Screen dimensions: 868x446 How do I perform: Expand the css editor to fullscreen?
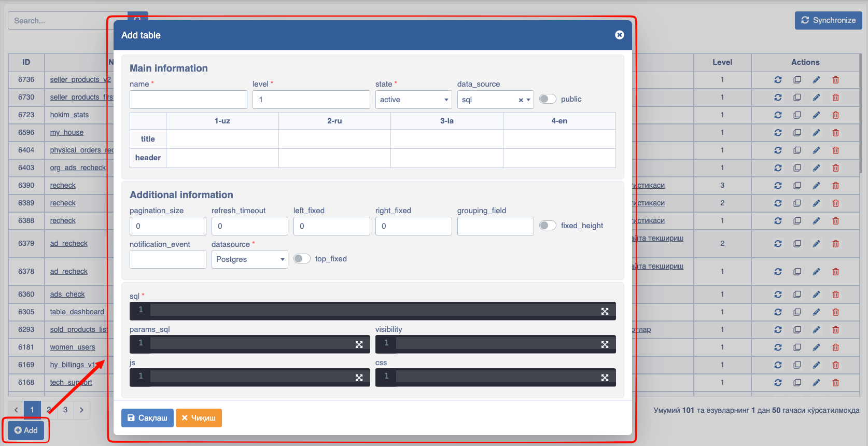[x=605, y=378]
